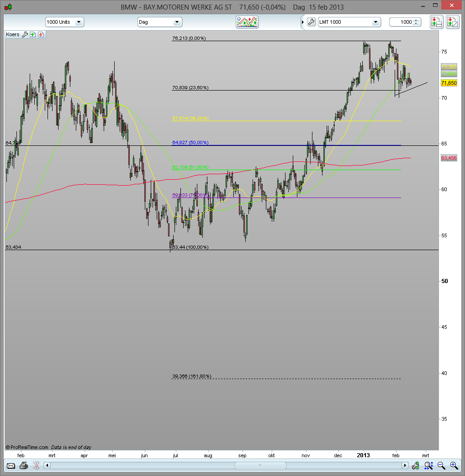This screenshot has height=476, width=465.
Task: Click the auto-fit vertical zoom icon
Action: (x=428, y=465)
